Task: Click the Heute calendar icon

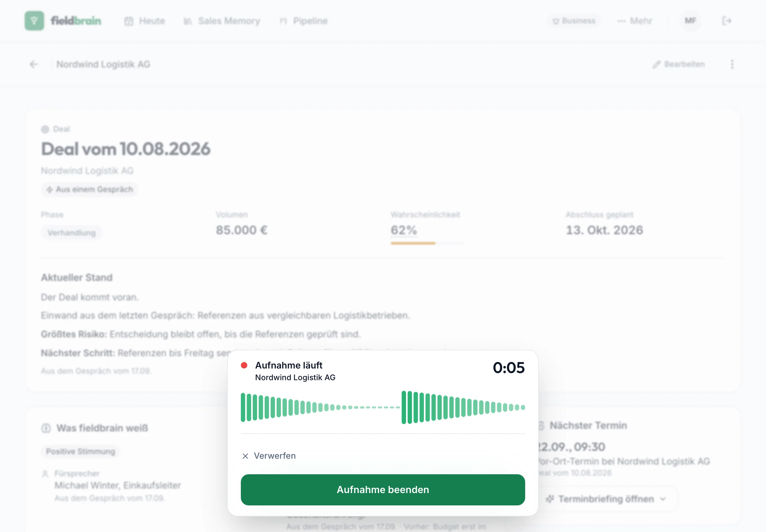Action: 129,21
